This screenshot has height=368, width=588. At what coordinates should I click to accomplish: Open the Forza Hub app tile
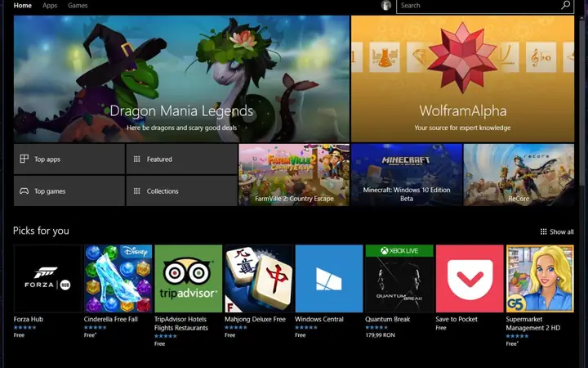click(x=47, y=278)
